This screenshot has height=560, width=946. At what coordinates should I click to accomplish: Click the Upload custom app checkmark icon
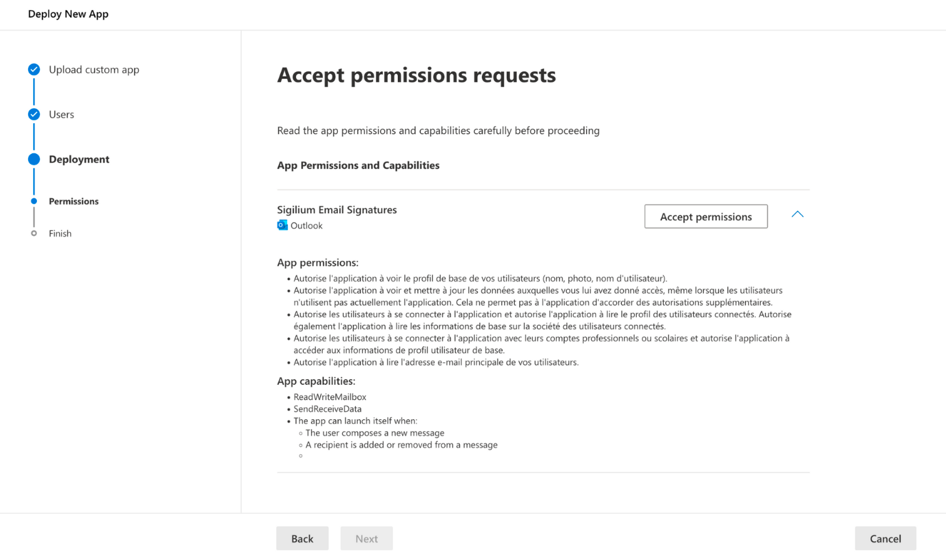(x=34, y=69)
